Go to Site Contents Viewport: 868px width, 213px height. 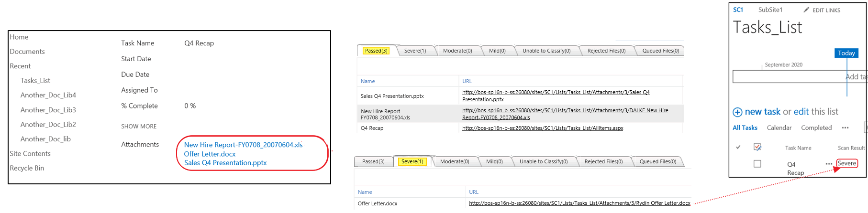[30, 153]
